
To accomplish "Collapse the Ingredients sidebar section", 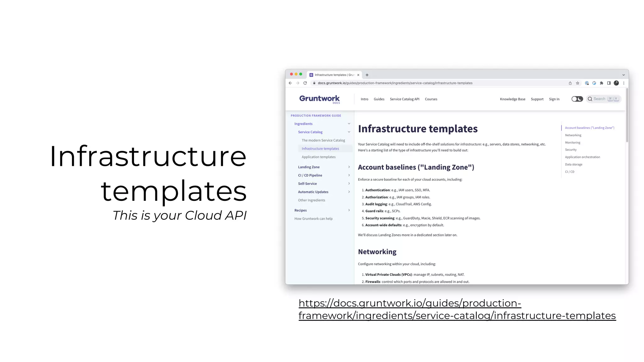I will 349,124.
